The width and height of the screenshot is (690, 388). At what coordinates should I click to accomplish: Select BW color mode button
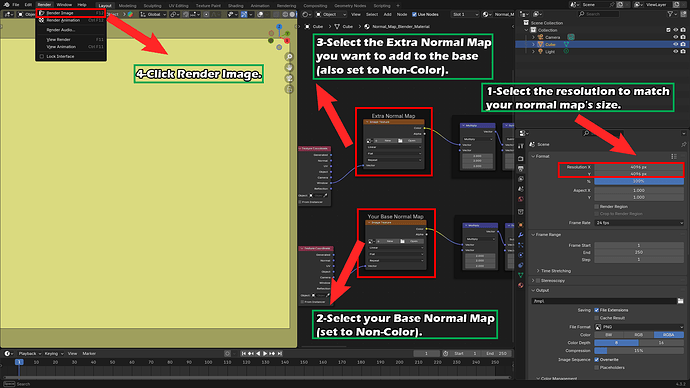tap(609, 335)
